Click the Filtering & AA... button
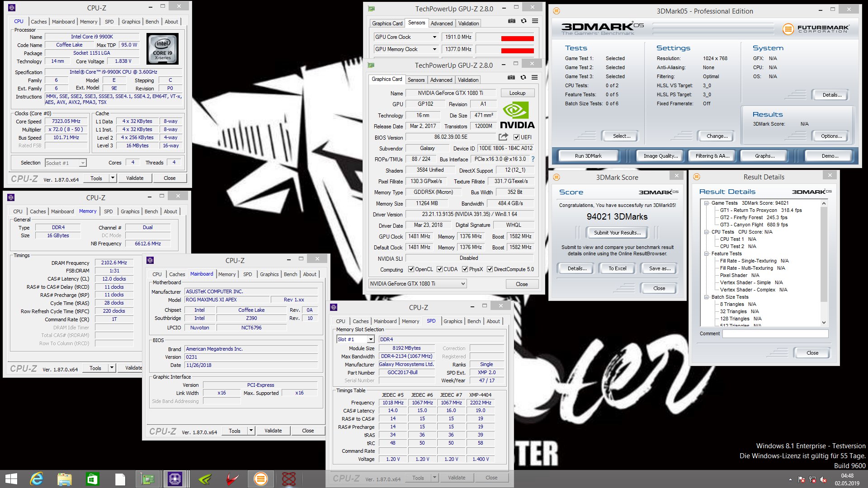This screenshot has height=488, width=868. pyautogui.click(x=712, y=156)
